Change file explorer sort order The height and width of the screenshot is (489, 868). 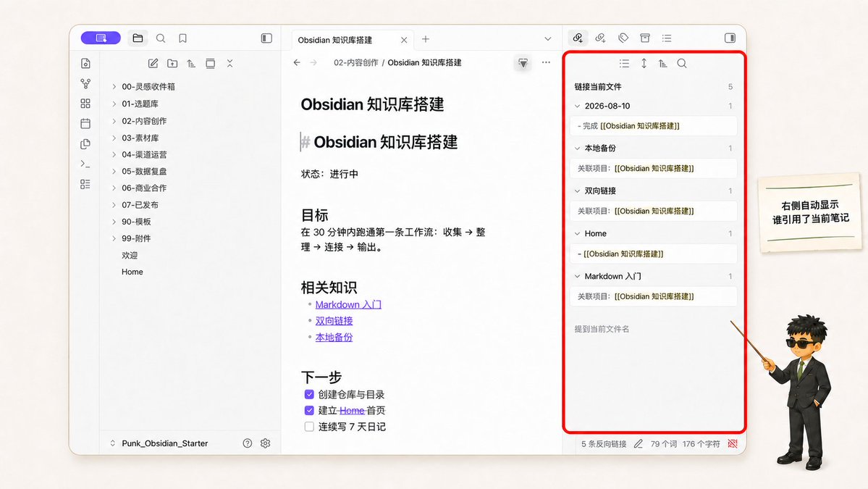[192, 63]
